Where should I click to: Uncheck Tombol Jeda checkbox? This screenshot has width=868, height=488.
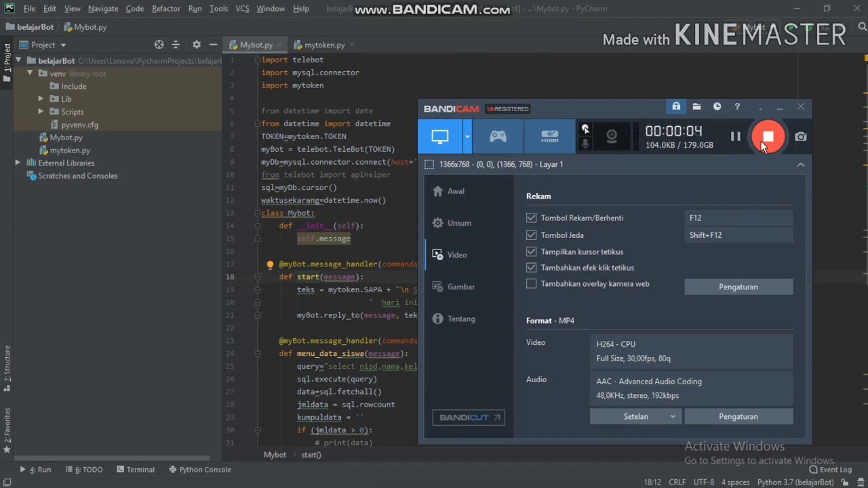pyautogui.click(x=532, y=235)
